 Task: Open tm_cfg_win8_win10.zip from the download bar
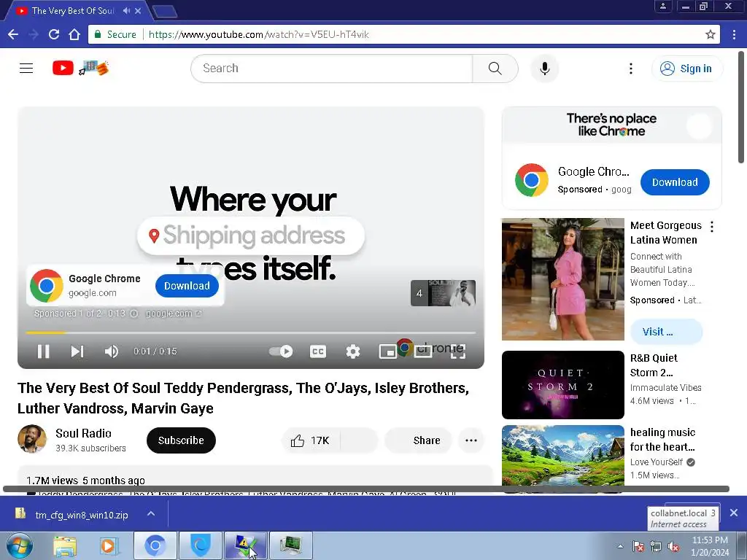point(81,515)
